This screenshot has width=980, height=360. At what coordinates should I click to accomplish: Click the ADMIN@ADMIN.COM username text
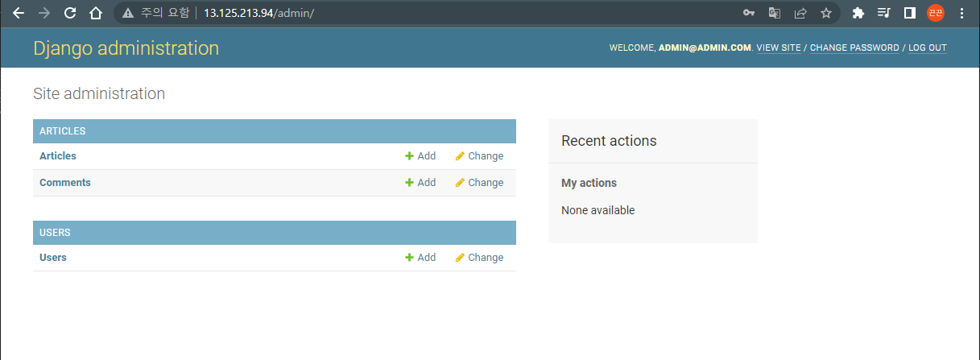[705, 48]
